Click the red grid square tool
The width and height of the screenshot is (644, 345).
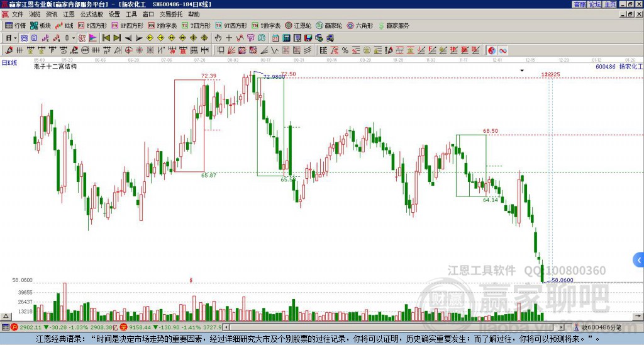coord(286,50)
